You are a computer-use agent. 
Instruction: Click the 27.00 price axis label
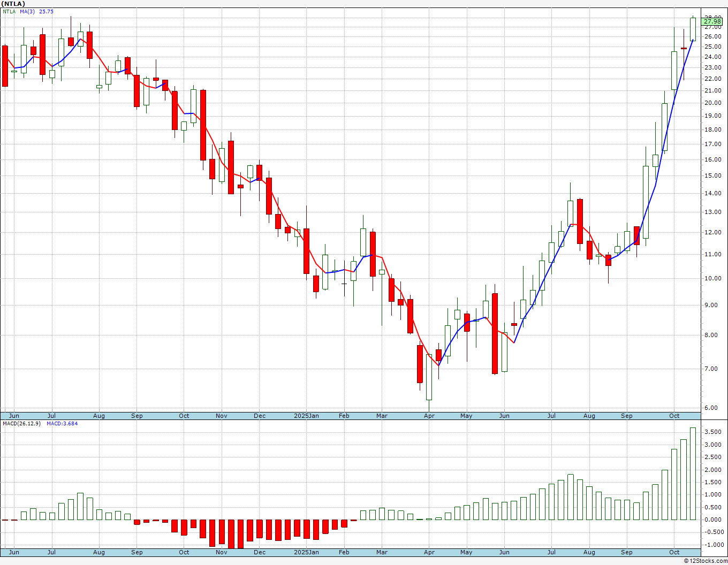pyautogui.click(x=712, y=27)
